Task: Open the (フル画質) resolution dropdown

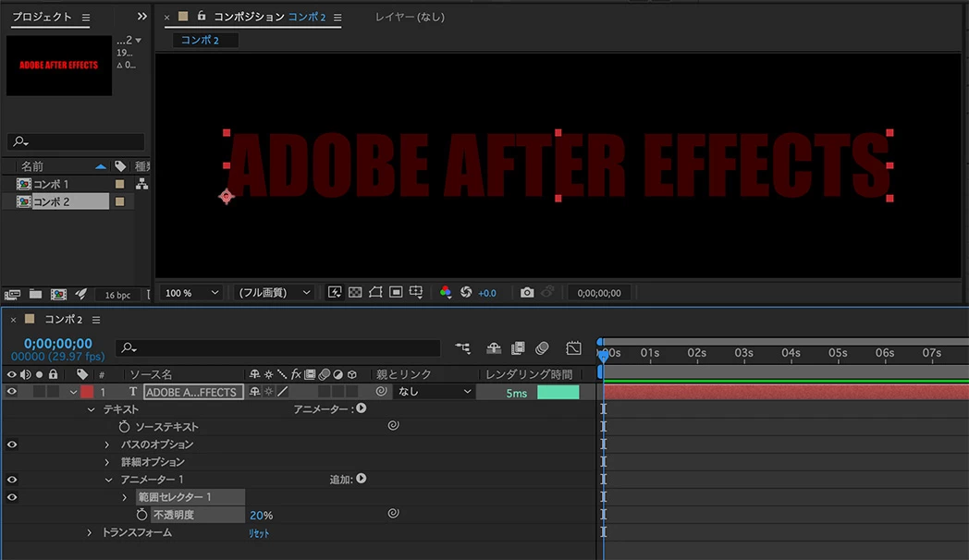Action: click(x=274, y=293)
